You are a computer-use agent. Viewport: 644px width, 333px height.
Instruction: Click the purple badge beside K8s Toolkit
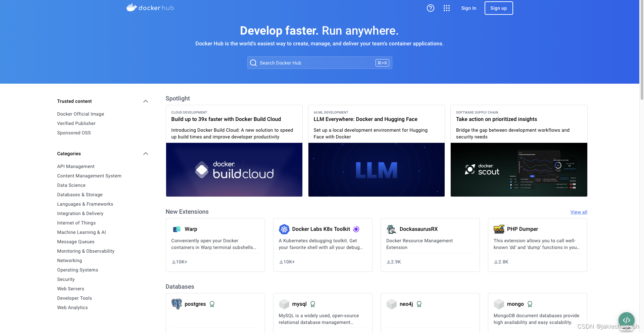(x=356, y=229)
